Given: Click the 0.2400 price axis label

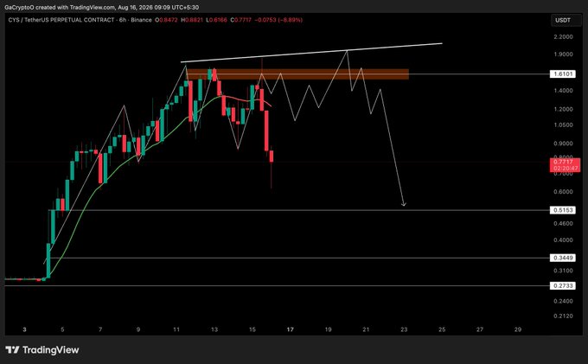Looking at the screenshot, I should 563,301.
